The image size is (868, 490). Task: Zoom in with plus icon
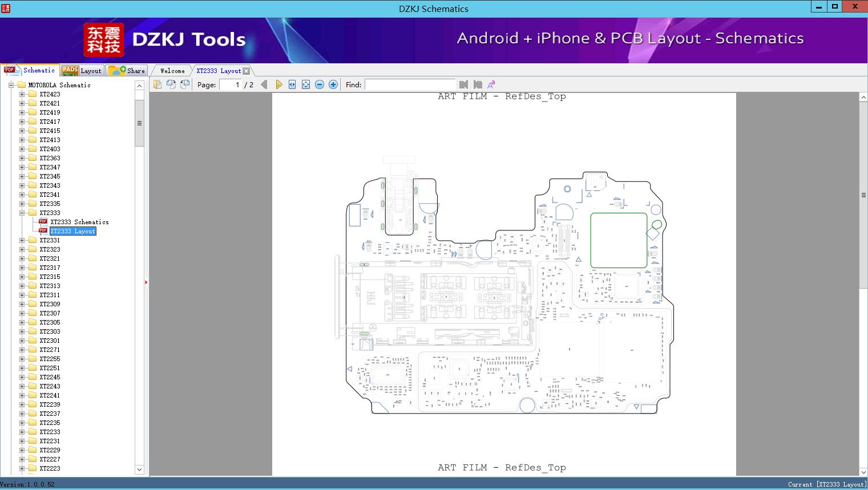[x=333, y=84]
